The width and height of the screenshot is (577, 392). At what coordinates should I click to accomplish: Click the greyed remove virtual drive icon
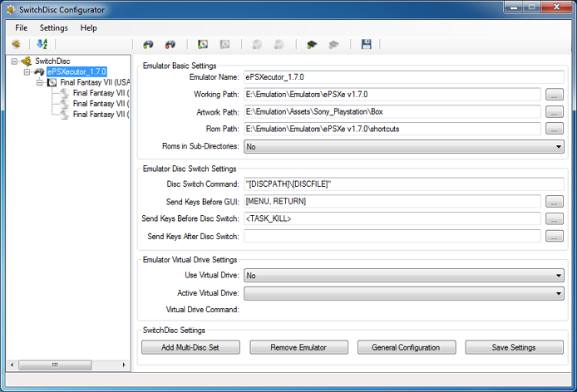(x=333, y=45)
